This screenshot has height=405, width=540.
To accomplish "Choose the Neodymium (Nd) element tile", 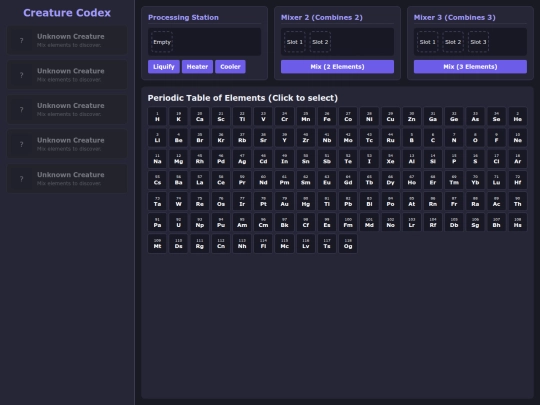I will point(263,180).
